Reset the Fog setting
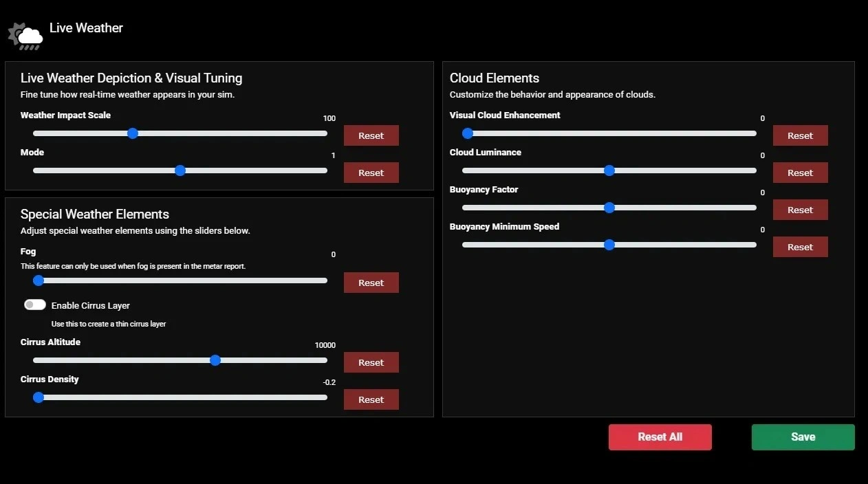Viewport: 868px width, 484px height. click(x=371, y=283)
